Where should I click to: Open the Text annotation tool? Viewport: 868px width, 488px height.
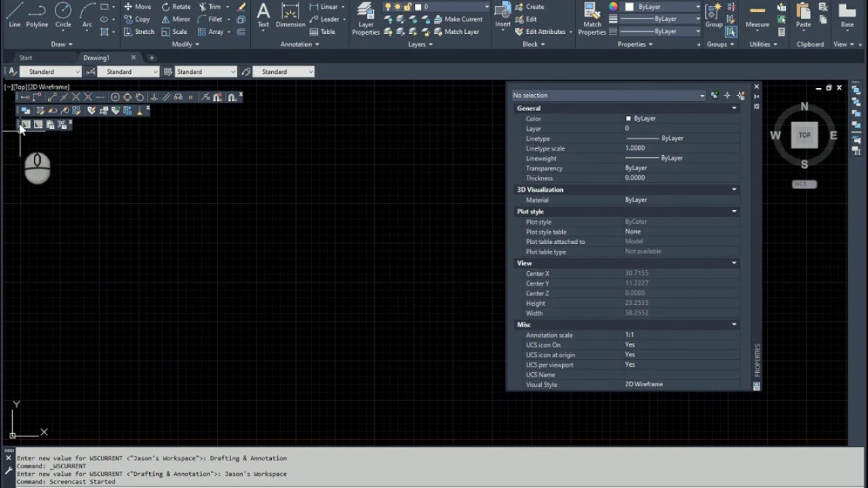263,16
